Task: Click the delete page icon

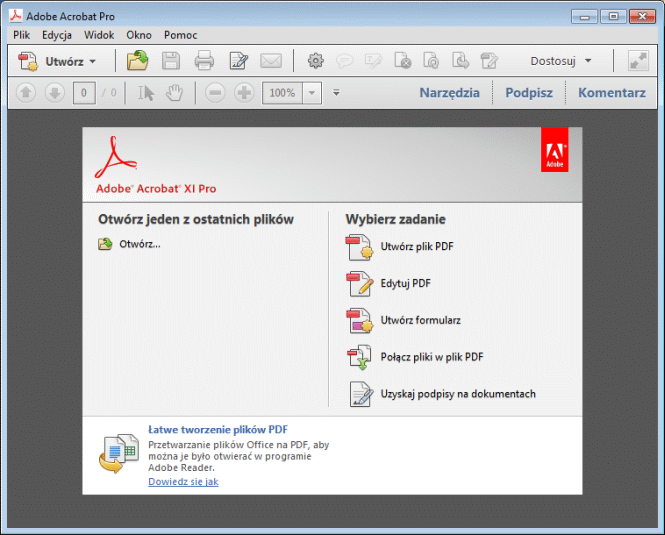Action: (402, 61)
